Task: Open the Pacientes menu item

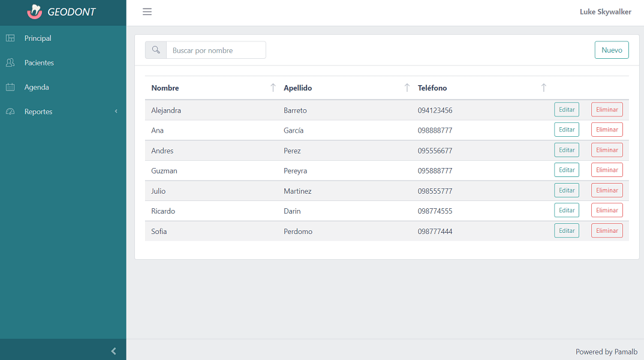Action: pos(39,62)
